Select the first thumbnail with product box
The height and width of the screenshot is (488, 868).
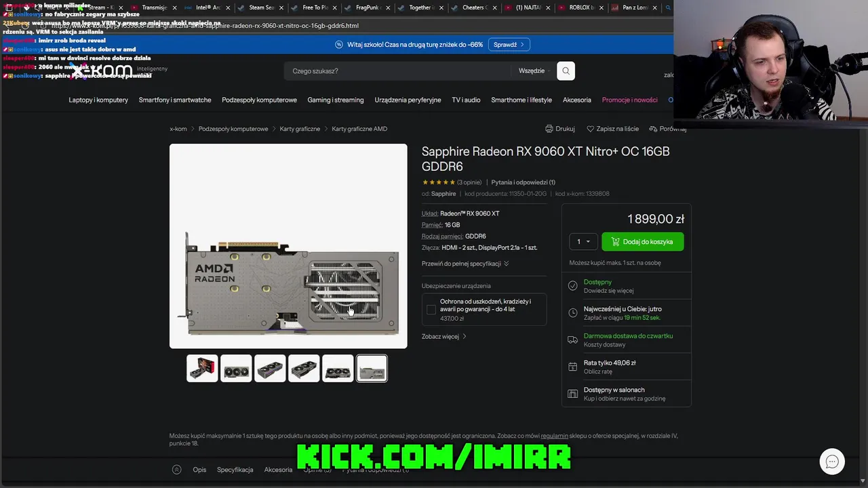(202, 369)
